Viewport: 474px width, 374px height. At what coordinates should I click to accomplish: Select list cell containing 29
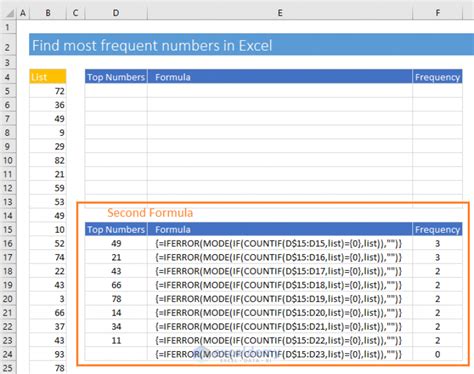tap(48, 146)
